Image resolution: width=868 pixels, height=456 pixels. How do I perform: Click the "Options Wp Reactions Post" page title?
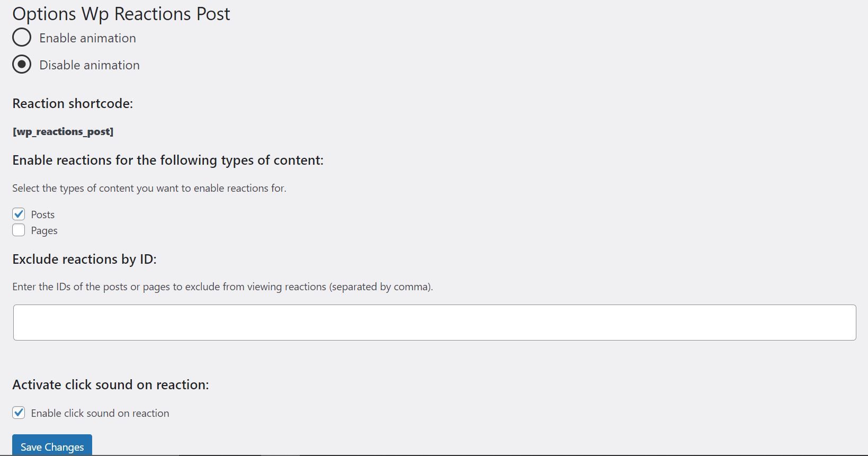121,14
